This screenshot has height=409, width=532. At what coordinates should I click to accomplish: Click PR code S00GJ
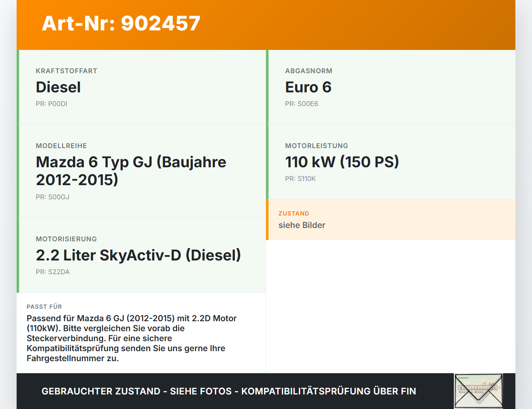pos(53,197)
